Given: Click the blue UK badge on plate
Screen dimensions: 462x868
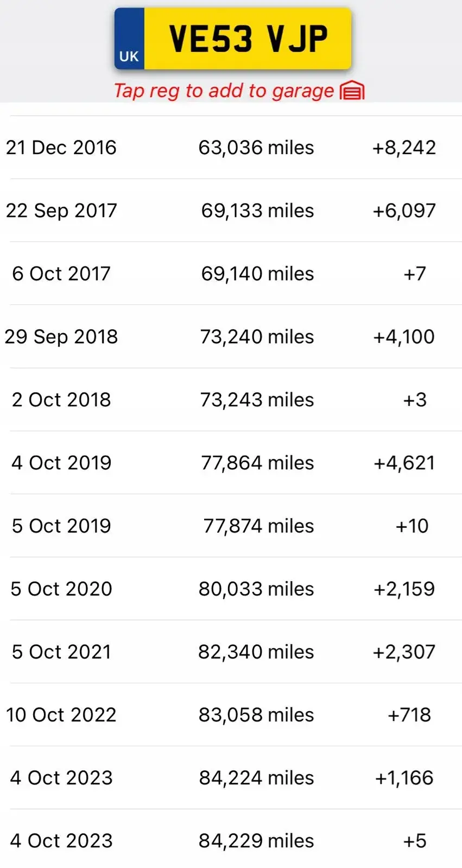Looking at the screenshot, I should [129, 39].
